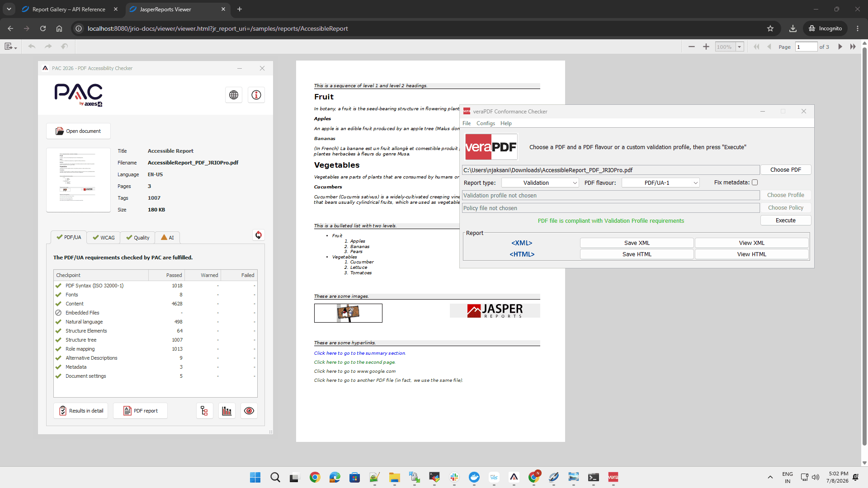This screenshot has width=868, height=488.
Task: Click the Open document button
Action: click(78, 131)
